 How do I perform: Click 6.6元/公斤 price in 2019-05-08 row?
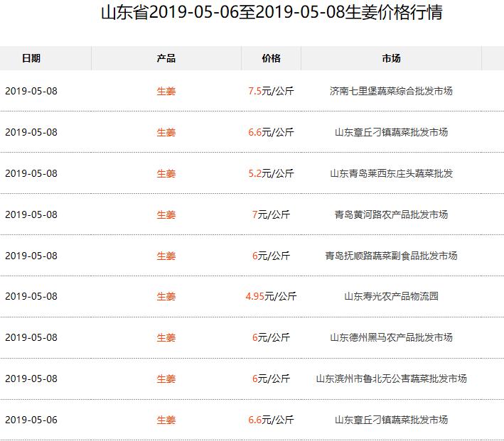click(x=271, y=132)
